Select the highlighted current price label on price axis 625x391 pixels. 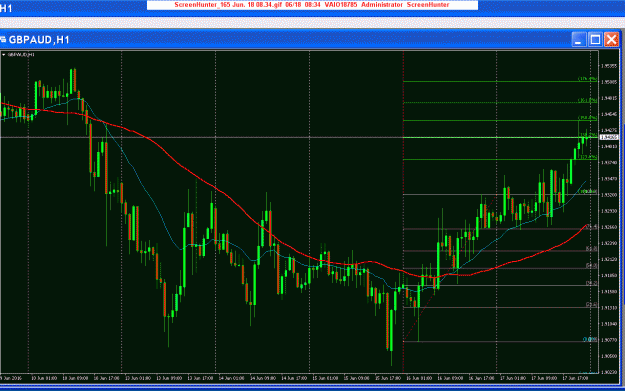609,137
